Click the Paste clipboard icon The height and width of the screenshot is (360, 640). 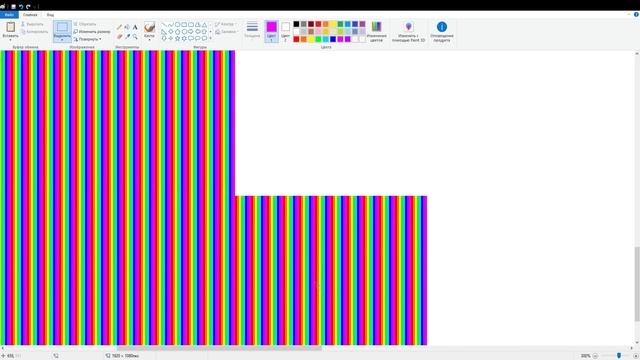coord(11,27)
